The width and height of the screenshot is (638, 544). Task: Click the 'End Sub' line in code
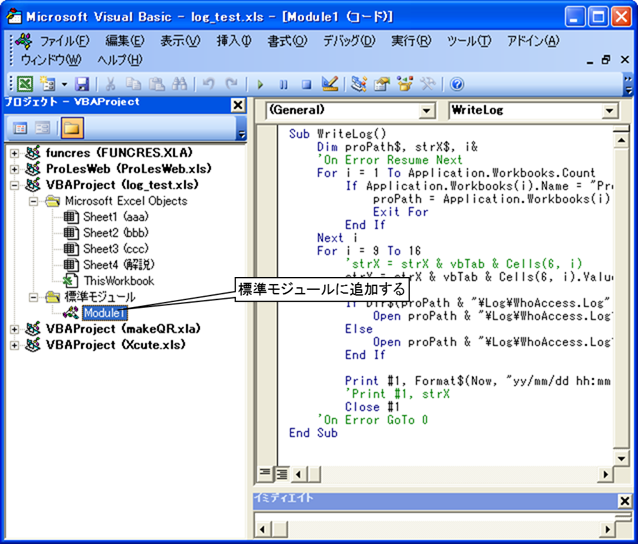tap(313, 433)
